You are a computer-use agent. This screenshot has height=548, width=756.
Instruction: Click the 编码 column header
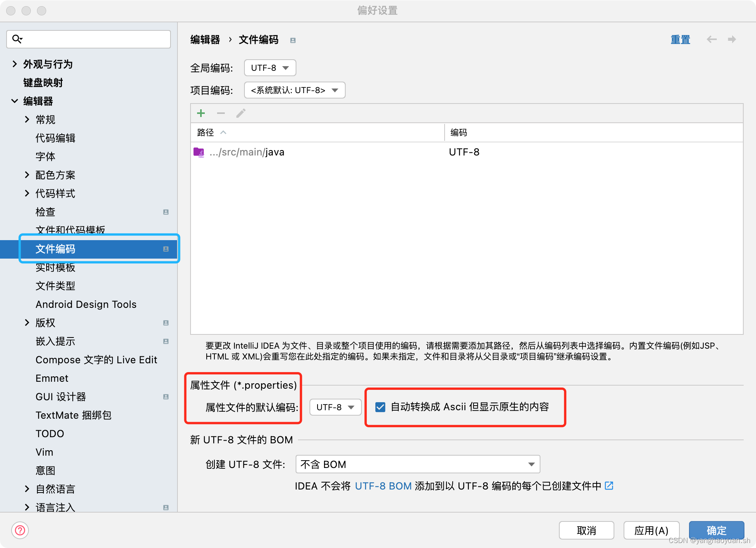594,132
